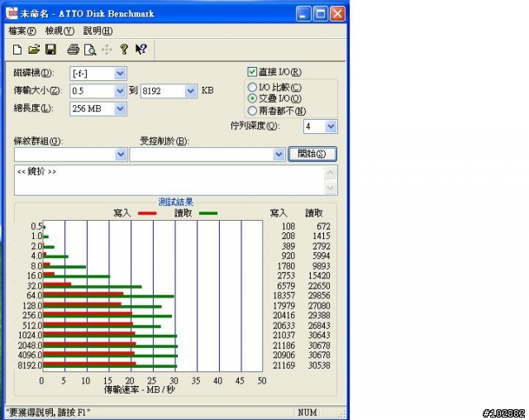Open the 檢視(V) menu
Viewport: 529px width, 420px height.
[60, 31]
